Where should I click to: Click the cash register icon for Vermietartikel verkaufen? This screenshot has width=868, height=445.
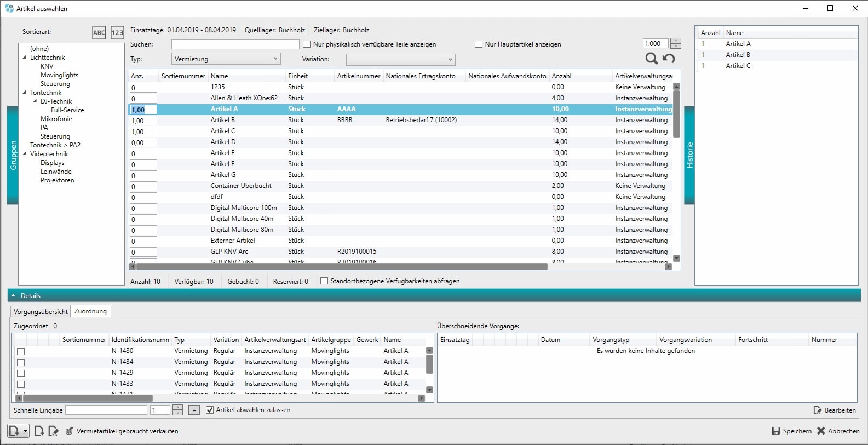(70, 431)
